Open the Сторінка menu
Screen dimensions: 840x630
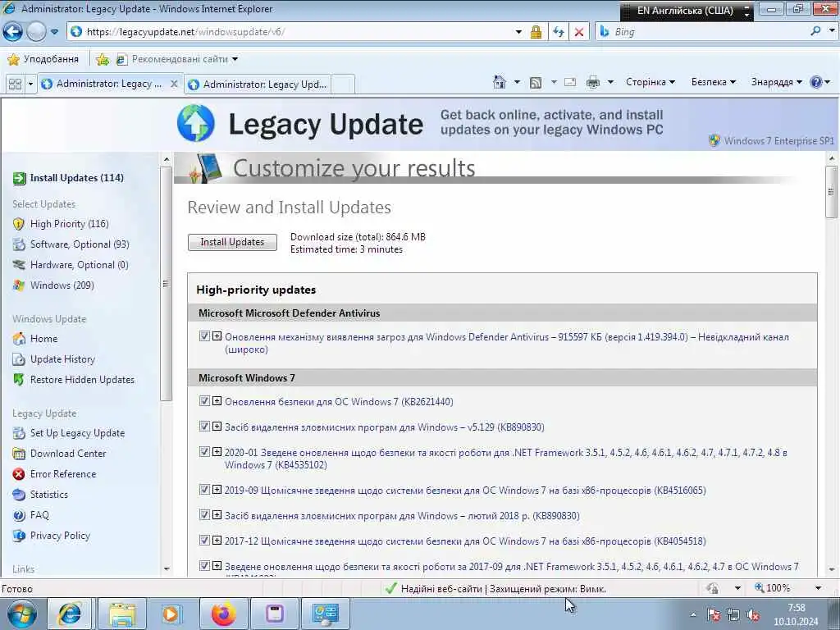point(651,82)
